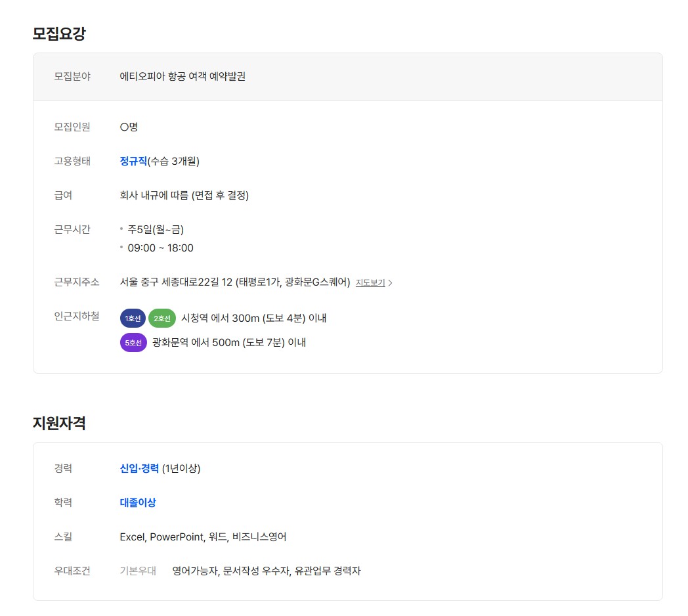Image resolution: width=688 pixels, height=616 pixels.
Task: Open the 지도보기 map link
Action: (370, 283)
